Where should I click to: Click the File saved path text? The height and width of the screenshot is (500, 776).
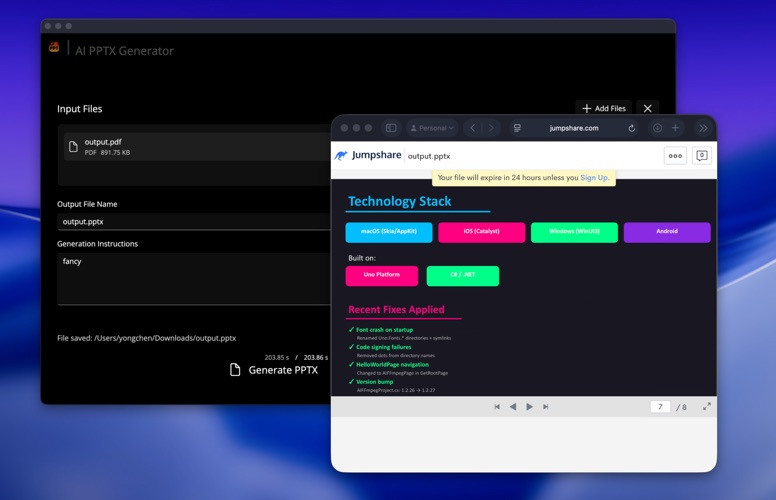(x=146, y=338)
